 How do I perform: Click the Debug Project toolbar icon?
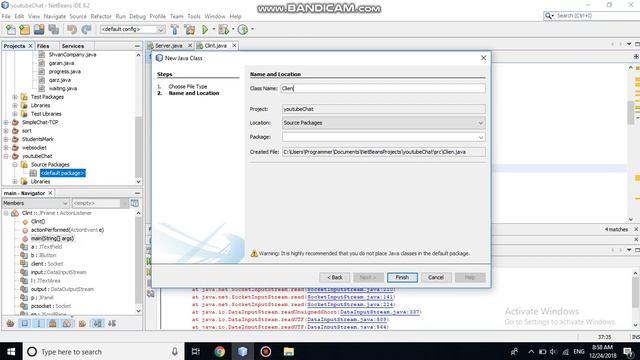(x=224, y=29)
